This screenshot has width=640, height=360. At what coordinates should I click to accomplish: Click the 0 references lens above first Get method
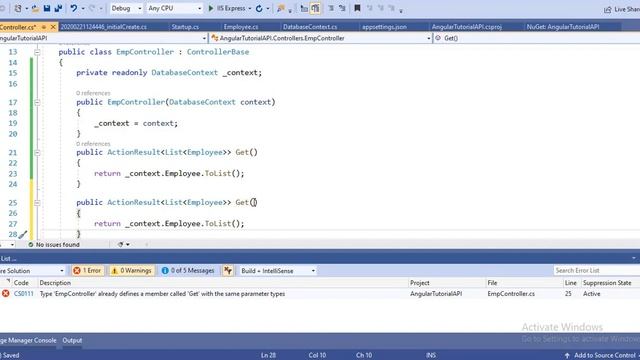93,144
